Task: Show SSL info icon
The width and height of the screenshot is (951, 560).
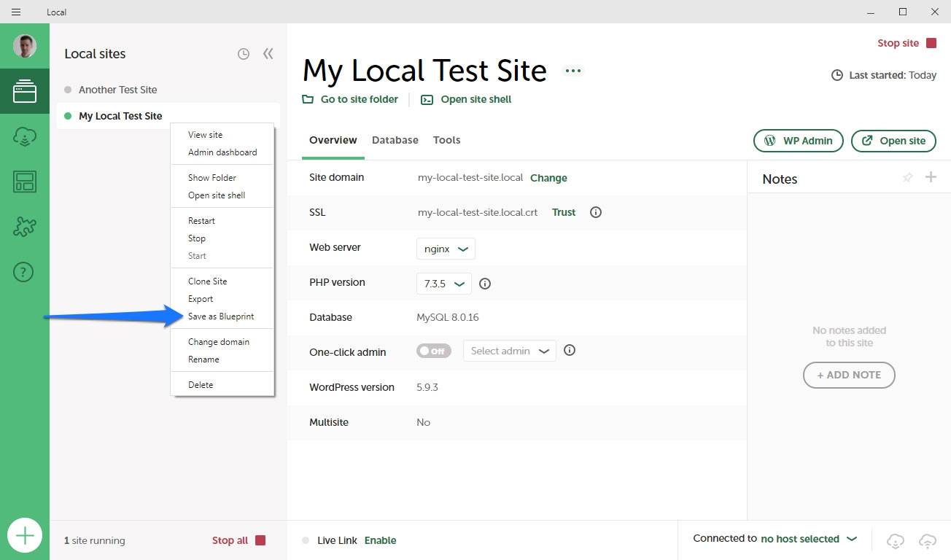Action: pos(596,212)
